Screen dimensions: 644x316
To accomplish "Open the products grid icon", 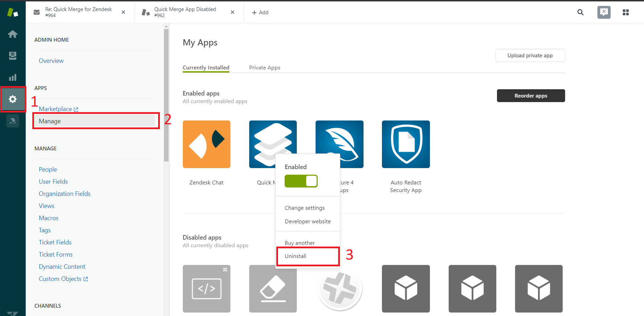I will click(626, 13).
